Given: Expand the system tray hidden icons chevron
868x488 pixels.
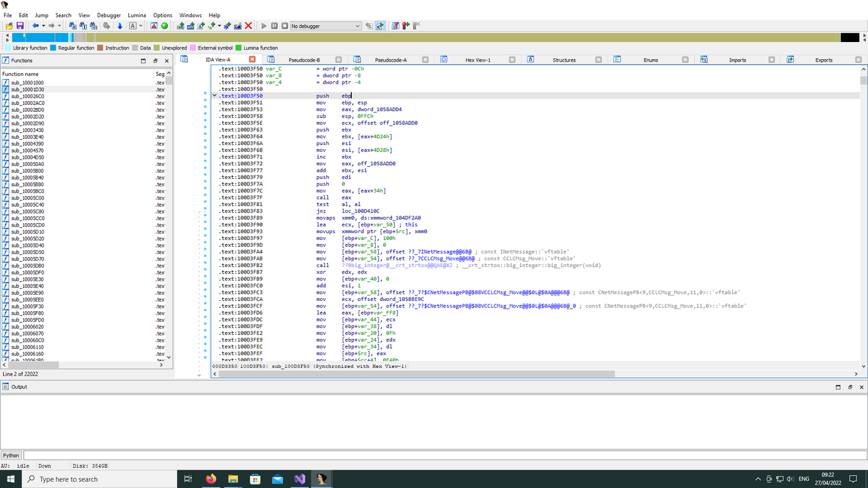Looking at the screenshot, I should 758,479.
